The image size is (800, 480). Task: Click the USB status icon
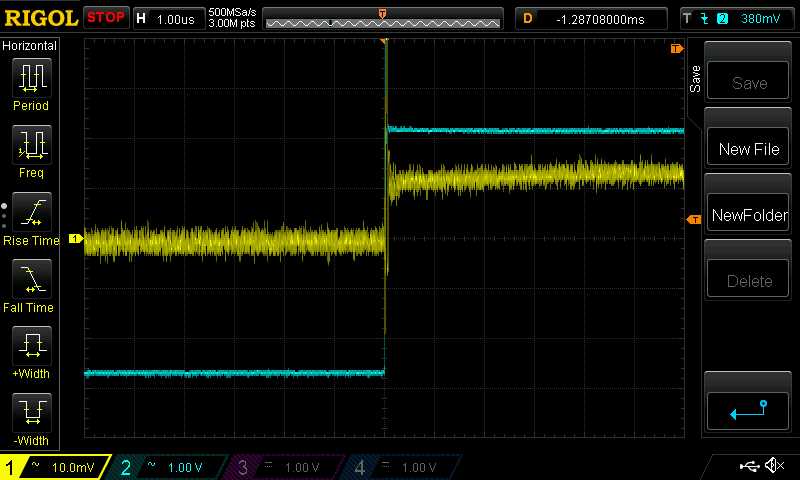749,465
